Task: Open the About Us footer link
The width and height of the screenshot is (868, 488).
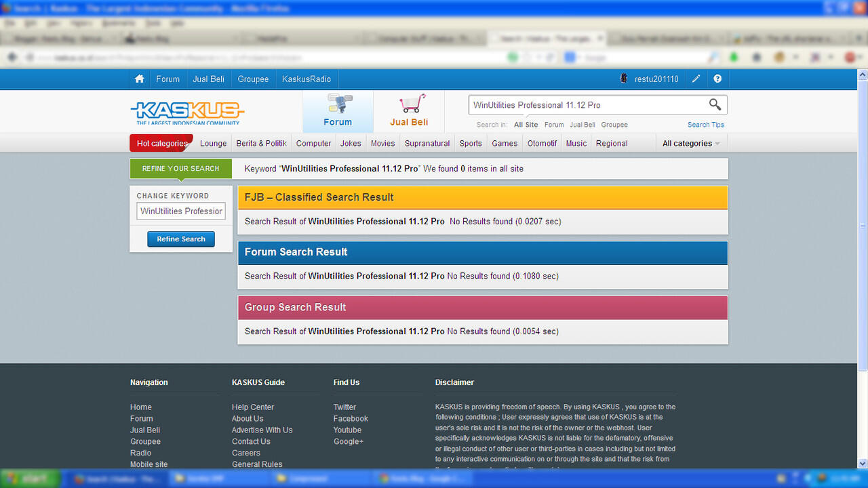Action: click(x=248, y=419)
